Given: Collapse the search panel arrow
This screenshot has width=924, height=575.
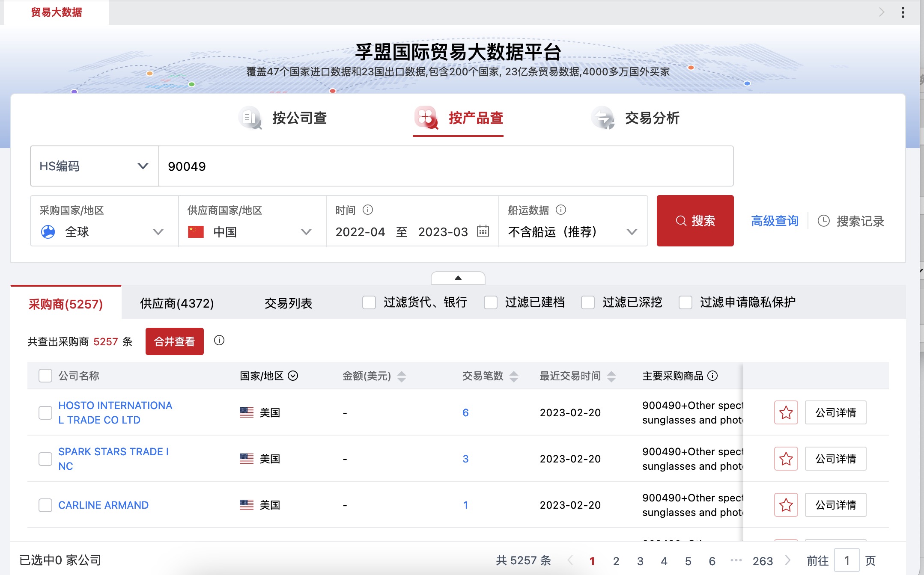Looking at the screenshot, I should pos(458,278).
